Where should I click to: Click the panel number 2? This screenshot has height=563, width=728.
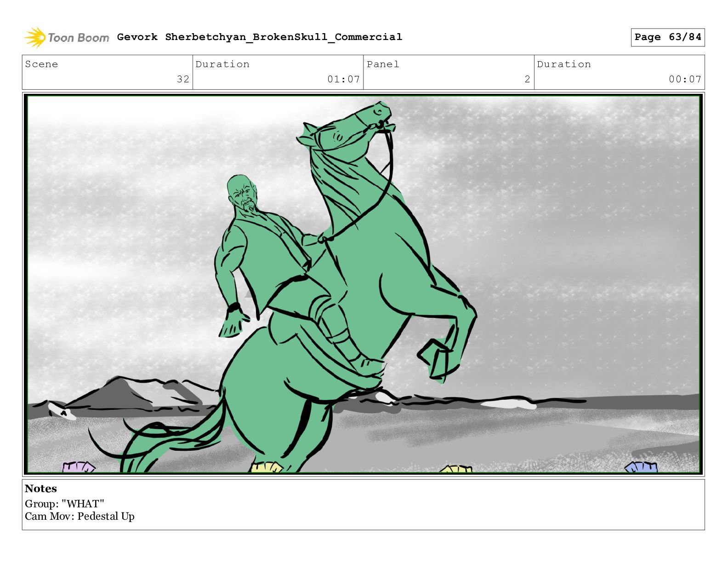(528, 79)
